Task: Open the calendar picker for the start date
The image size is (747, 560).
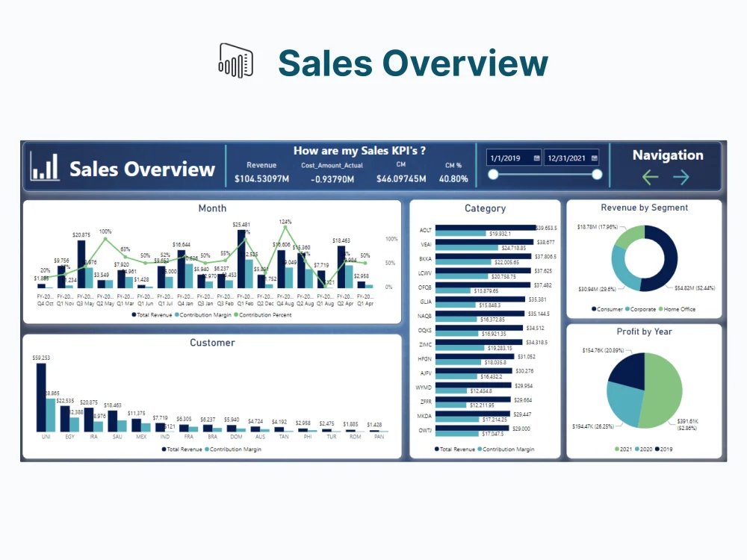Action: click(x=537, y=158)
